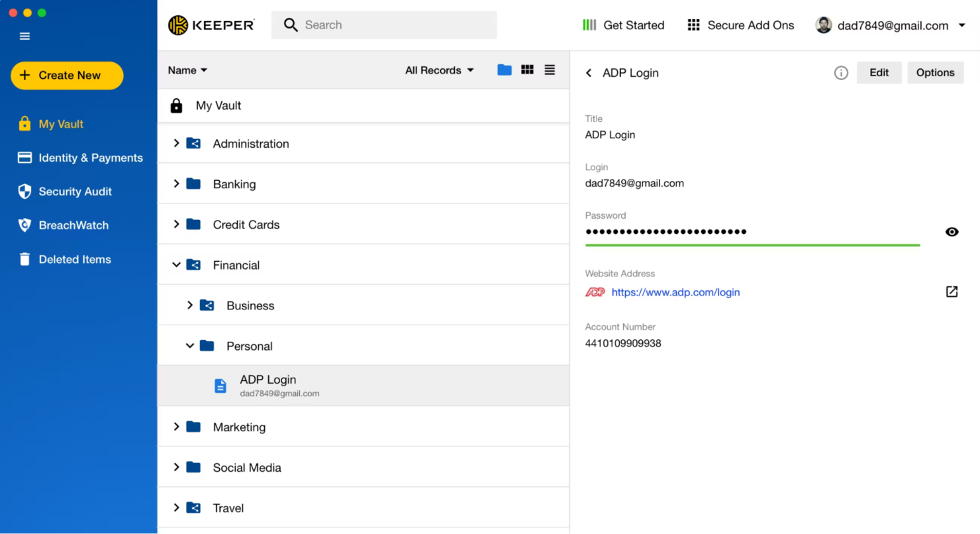The height and width of the screenshot is (534, 980).
Task: Switch to list view of records
Action: pyautogui.click(x=550, y=70)
